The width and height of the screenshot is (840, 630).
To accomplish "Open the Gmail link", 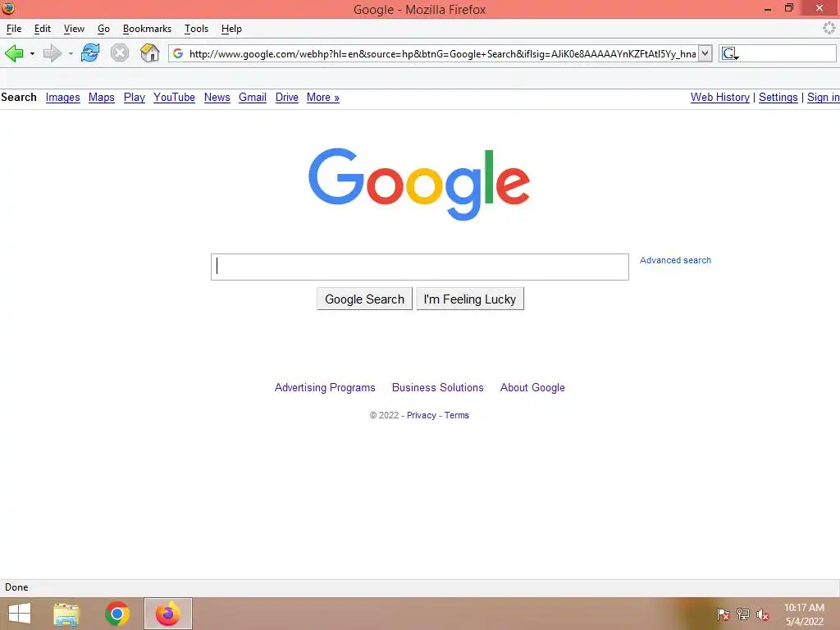I will 253,97.
